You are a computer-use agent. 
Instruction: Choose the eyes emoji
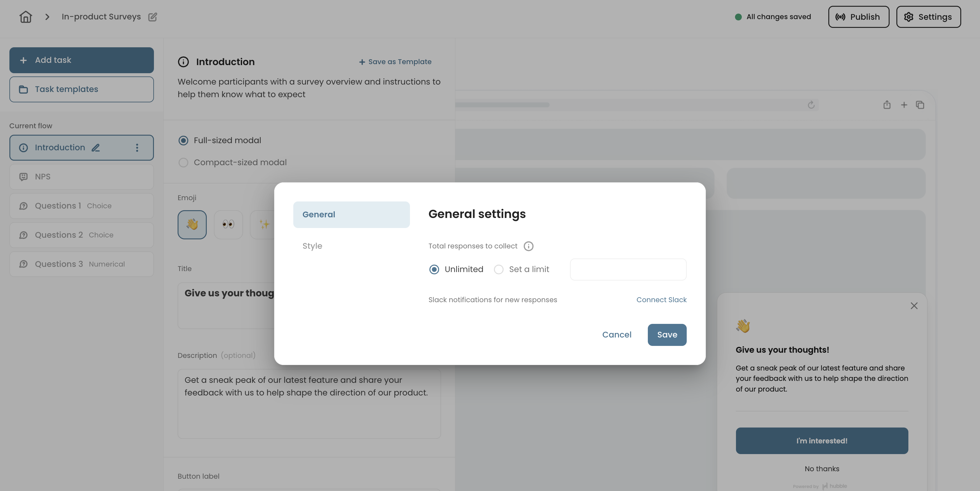[x=228, y=224]
